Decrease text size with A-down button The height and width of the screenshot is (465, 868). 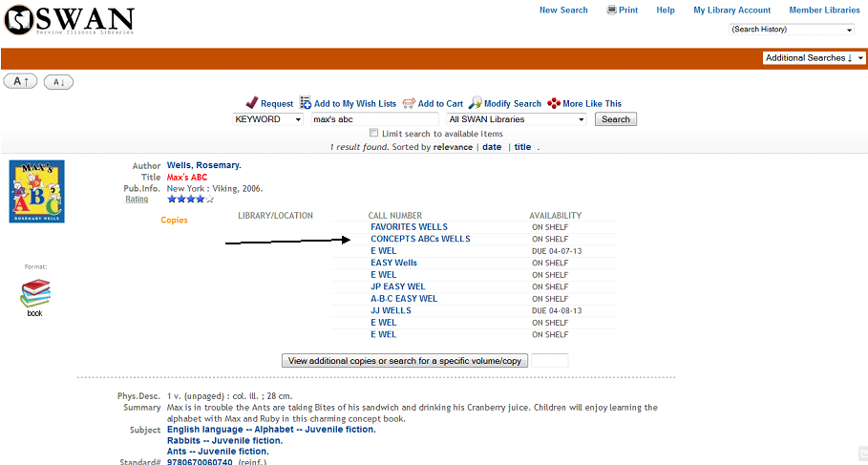[x=58, y=82]
